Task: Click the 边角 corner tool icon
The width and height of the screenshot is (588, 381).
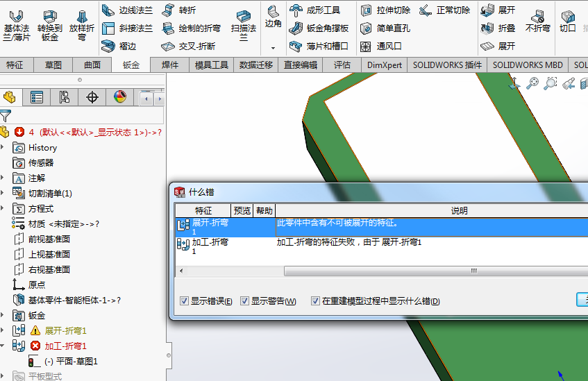Action: coord(273,16)
